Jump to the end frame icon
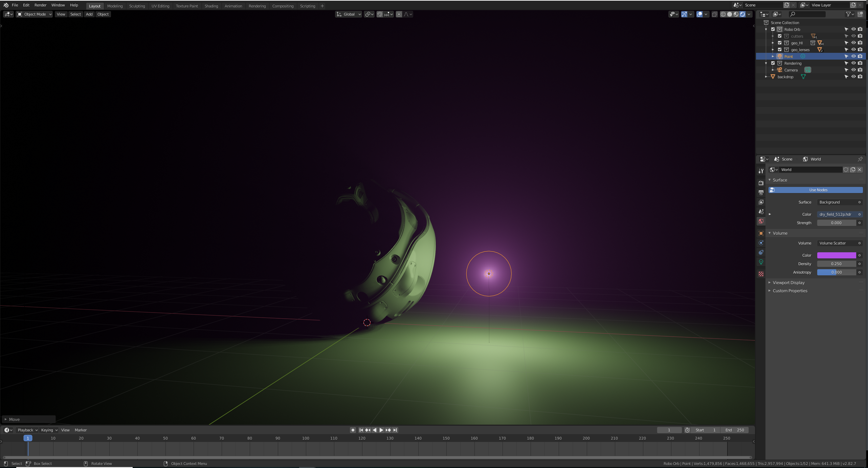 coord(395,430)
